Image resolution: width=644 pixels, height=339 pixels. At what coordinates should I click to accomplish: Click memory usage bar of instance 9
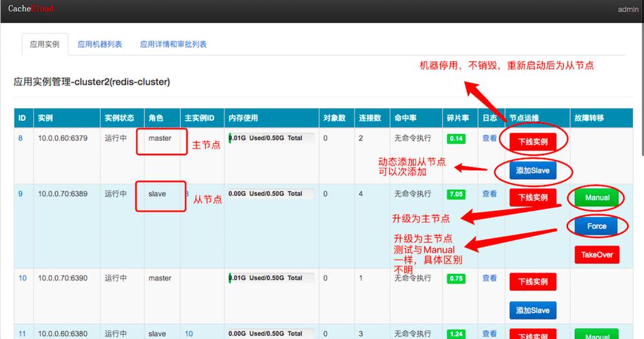(x=271, y=193)
